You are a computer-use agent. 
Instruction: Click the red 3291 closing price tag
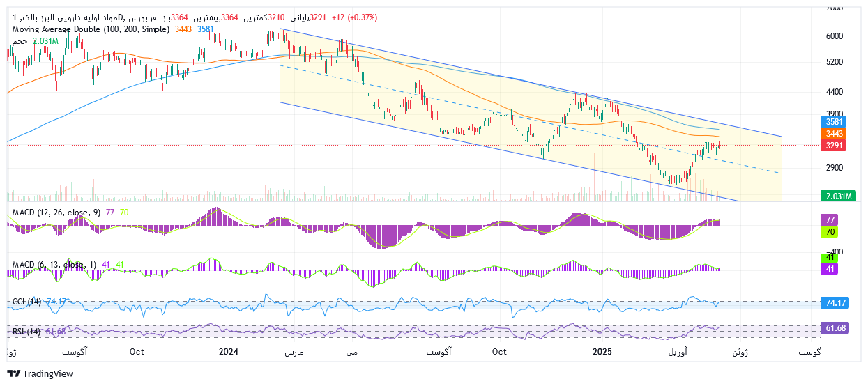coord(835,146)
